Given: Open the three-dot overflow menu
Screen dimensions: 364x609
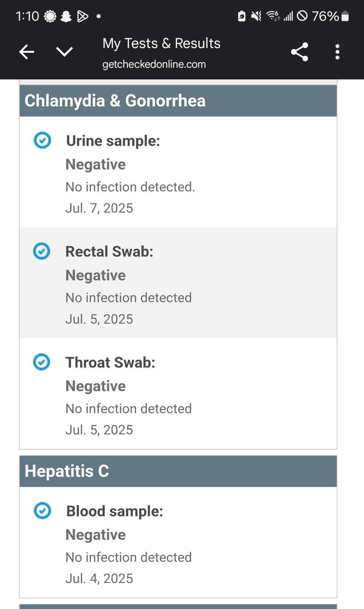Looking at the screenshot, I should pos(337,52).
